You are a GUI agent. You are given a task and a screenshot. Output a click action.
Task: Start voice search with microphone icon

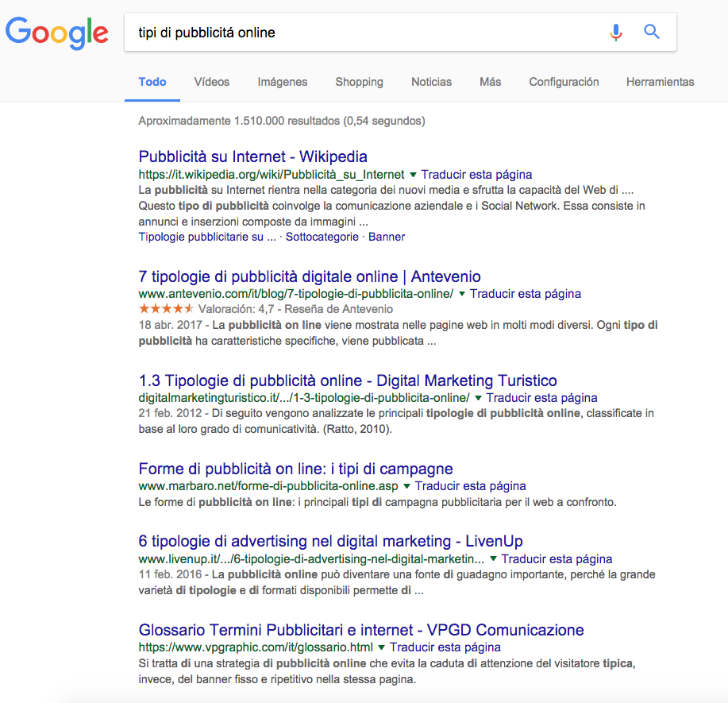(x=615, y=32)
